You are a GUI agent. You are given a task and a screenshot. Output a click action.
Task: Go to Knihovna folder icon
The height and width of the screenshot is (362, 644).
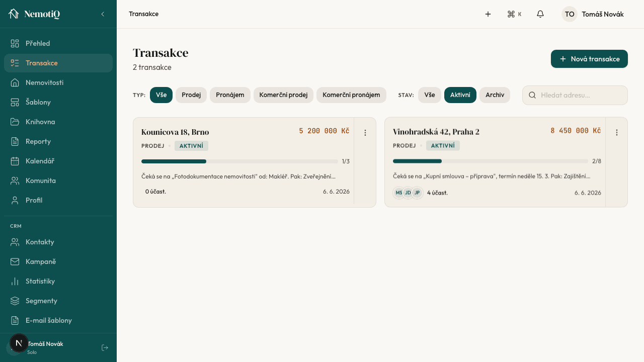coord(15,122)
